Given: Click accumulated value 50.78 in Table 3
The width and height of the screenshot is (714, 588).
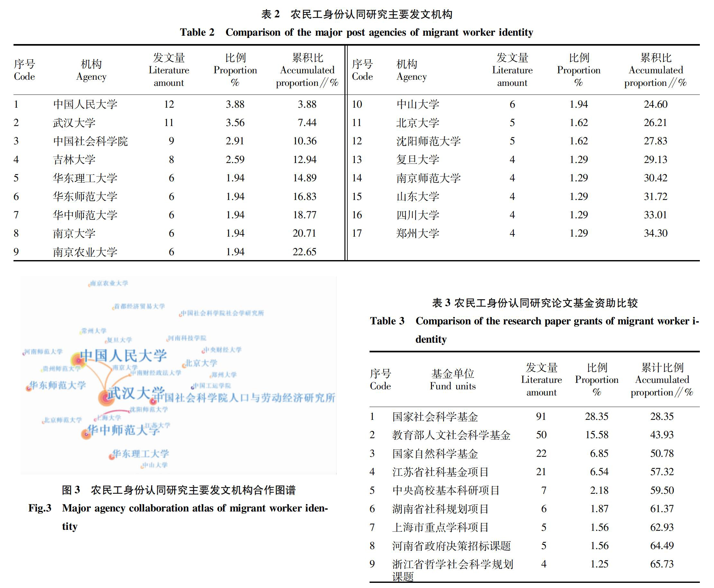Looking at the screenshot, I should coord(662,454).
